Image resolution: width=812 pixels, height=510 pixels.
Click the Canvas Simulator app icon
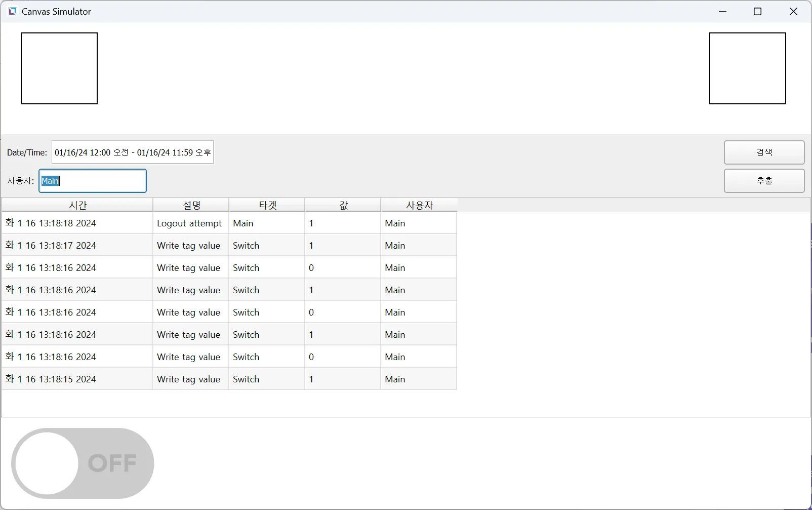(12, 11)
